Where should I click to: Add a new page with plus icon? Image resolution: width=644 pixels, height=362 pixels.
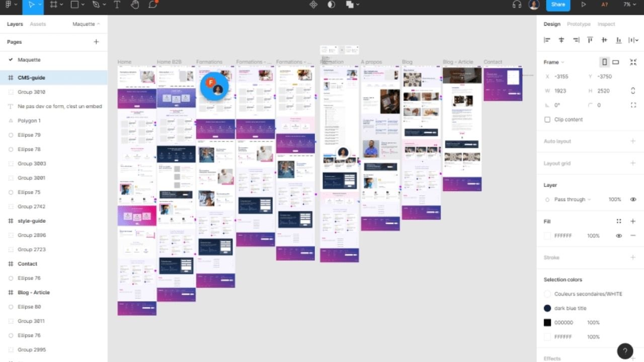click(x=96, y=42)
